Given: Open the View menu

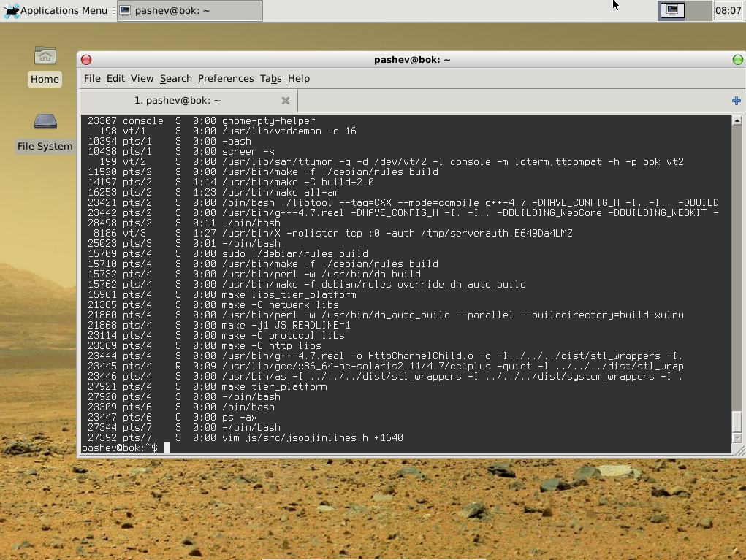Looking at the screenshot, I should pos(142,78).
